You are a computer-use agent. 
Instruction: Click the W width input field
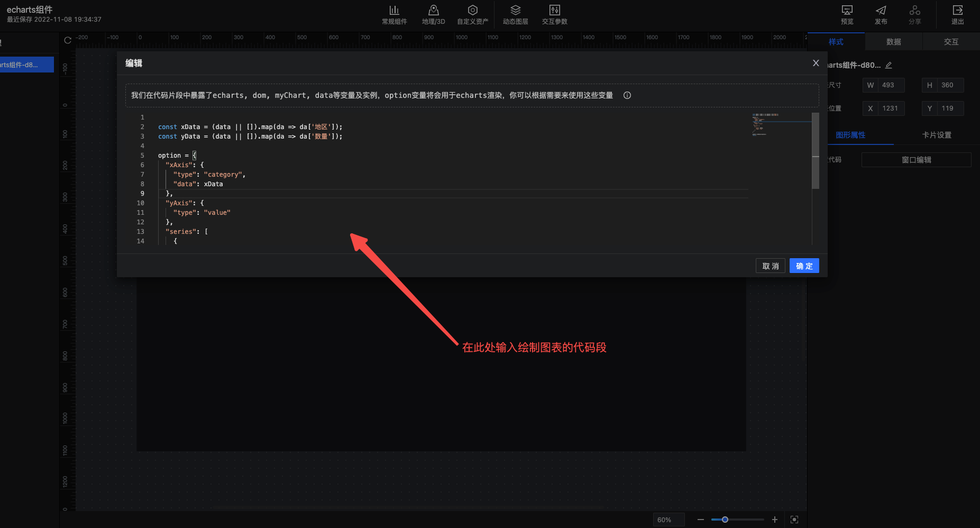point(891,85)
